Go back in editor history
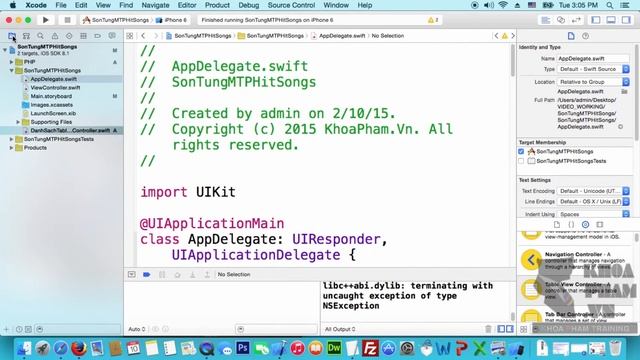This screenshot has width=640, height=360. [x=143, y=36]
